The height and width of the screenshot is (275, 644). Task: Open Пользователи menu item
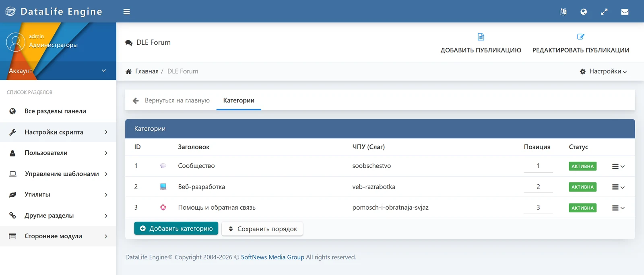coord(58,153)
